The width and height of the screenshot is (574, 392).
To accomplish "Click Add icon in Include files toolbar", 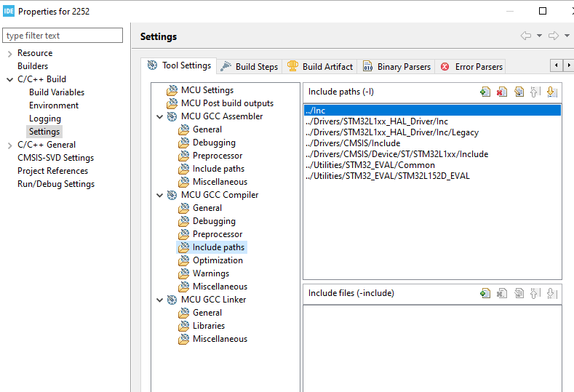I will click(485, 293).
